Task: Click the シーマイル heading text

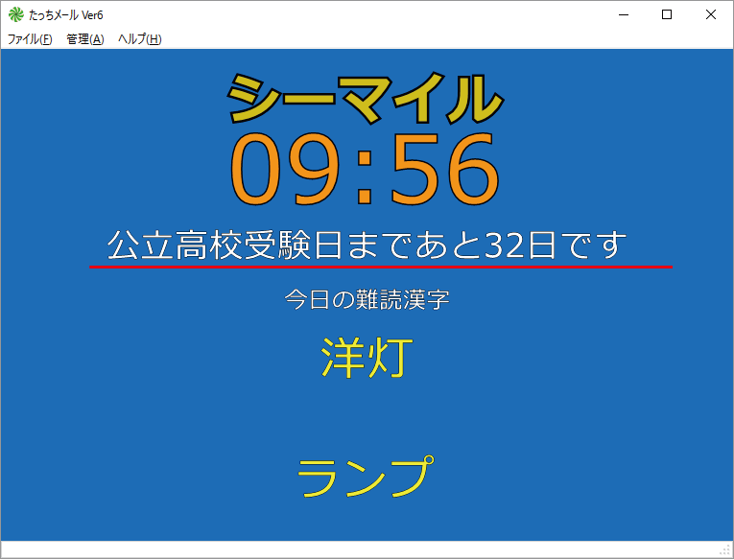Action: pyautogui.click(x=366, y=98)
